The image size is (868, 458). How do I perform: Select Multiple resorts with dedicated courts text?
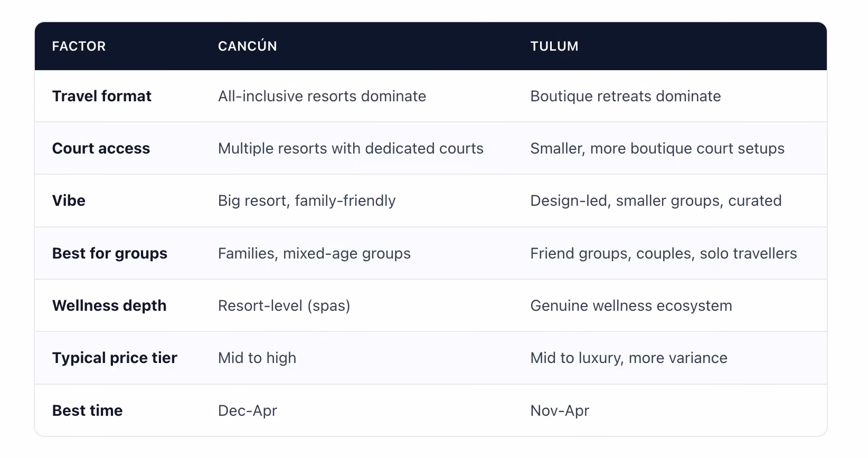point(351,148)
